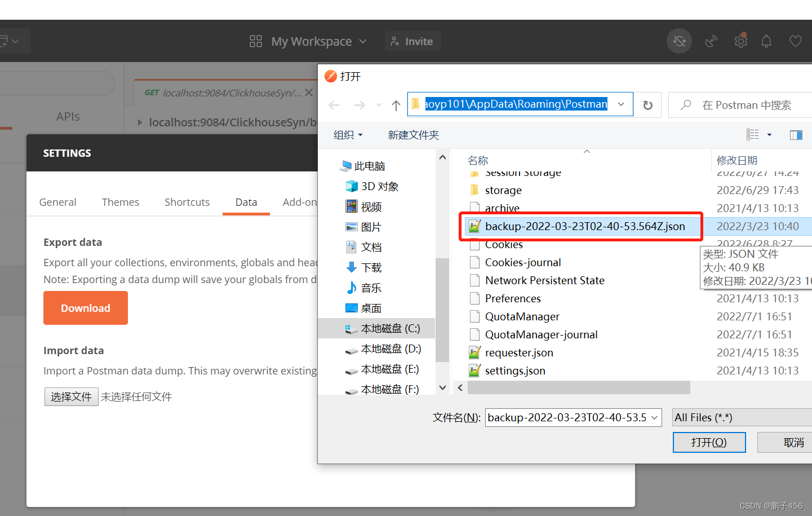Select 文档 folder in navigation tree

363,247
